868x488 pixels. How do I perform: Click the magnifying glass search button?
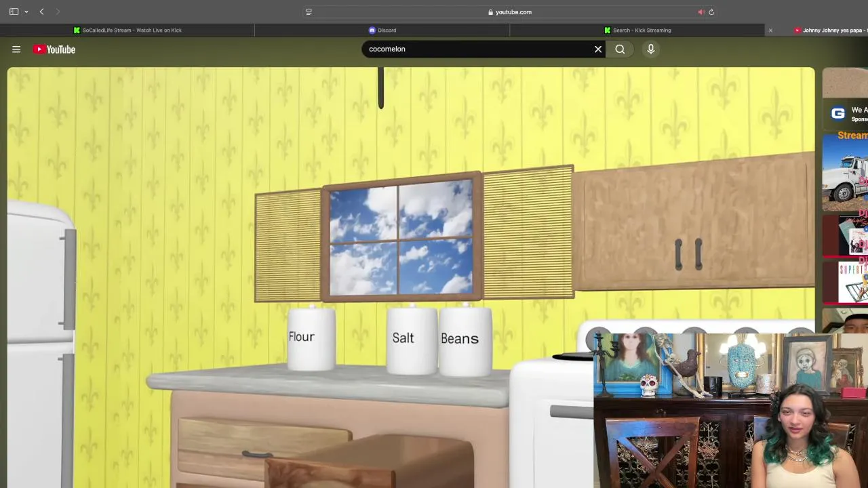point(620,49)
